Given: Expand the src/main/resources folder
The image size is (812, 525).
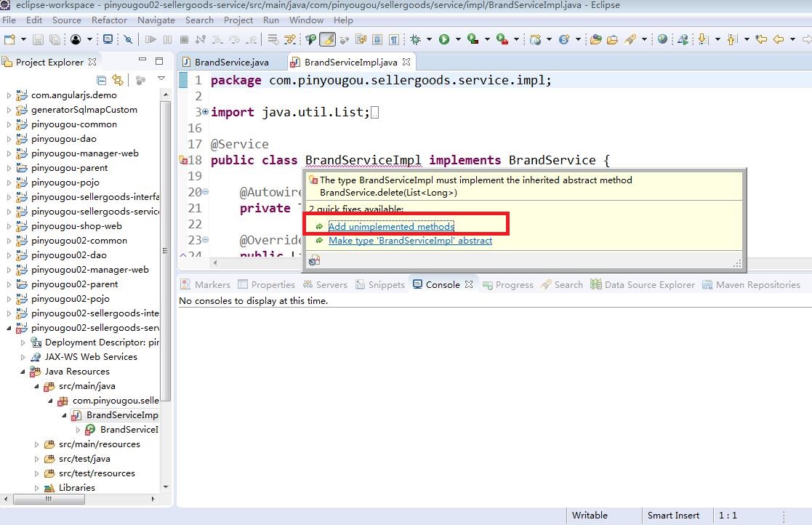Looking at the screenshot, I should (36, 444).
